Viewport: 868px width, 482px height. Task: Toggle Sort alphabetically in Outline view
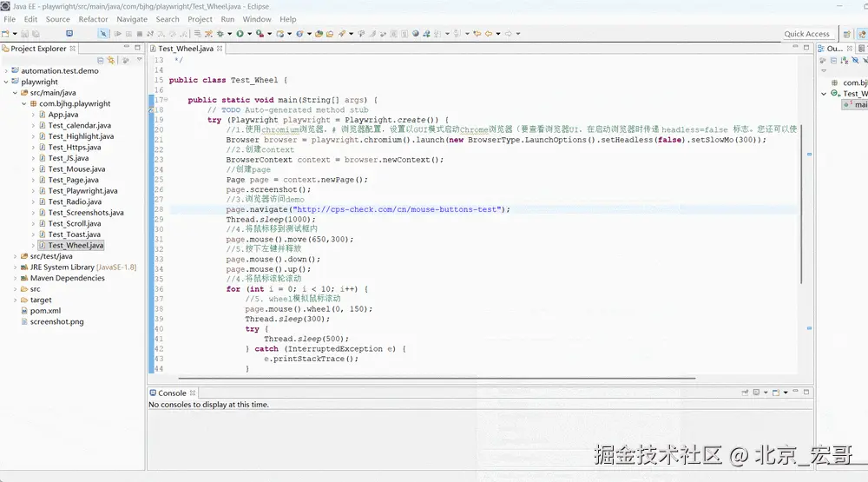[x=845, y=61]
